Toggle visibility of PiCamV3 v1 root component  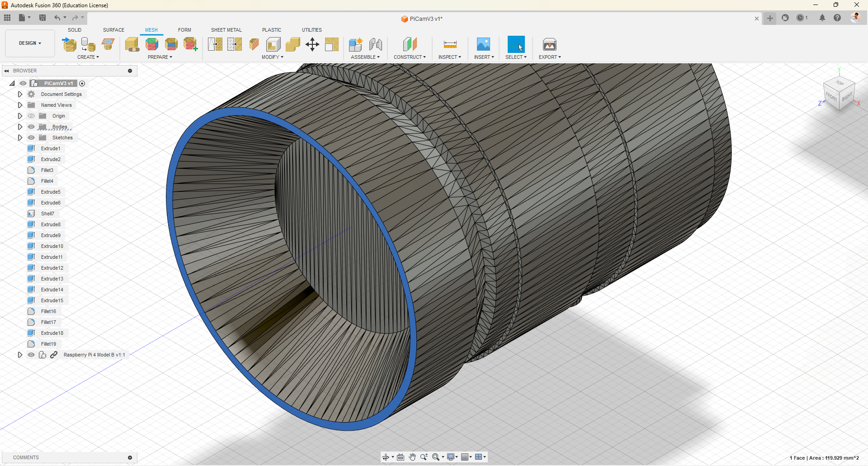[x=23, y=83]
